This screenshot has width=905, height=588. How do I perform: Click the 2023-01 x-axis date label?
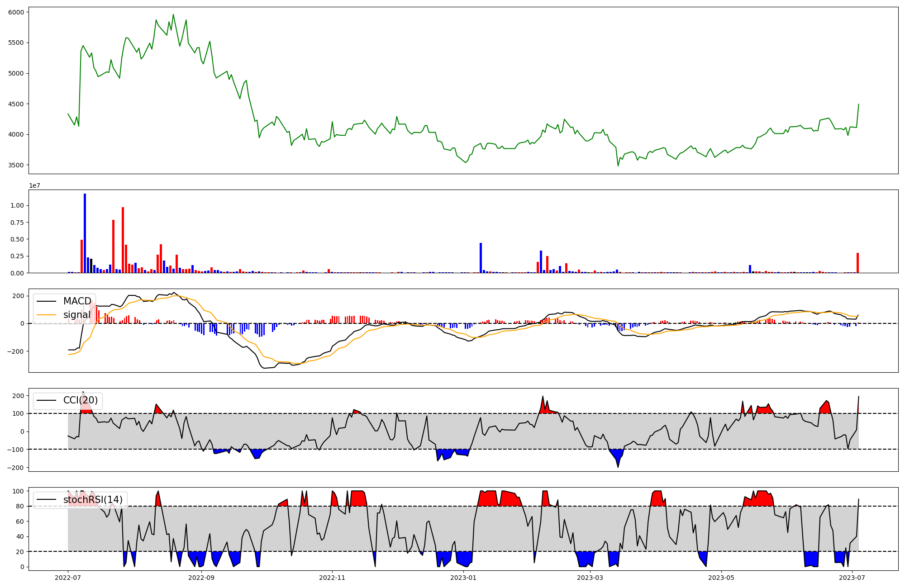pos(463,578)
